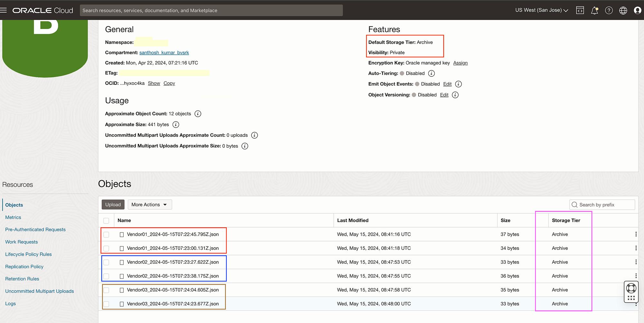Image resolution: width=644 pixels, height=323 pixels.
Task: Open the user profile avatar
Action: [x=637, y=10]
